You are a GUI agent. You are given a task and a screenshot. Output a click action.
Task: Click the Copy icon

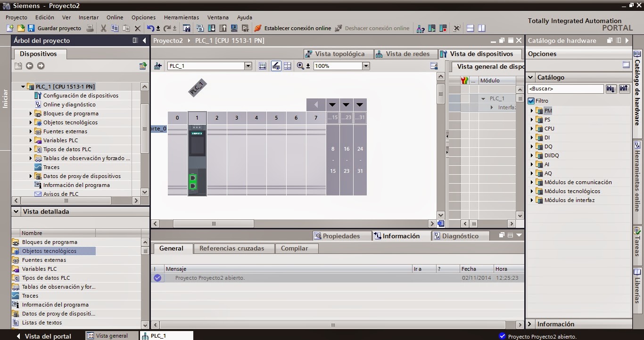[x=115, y=28]
